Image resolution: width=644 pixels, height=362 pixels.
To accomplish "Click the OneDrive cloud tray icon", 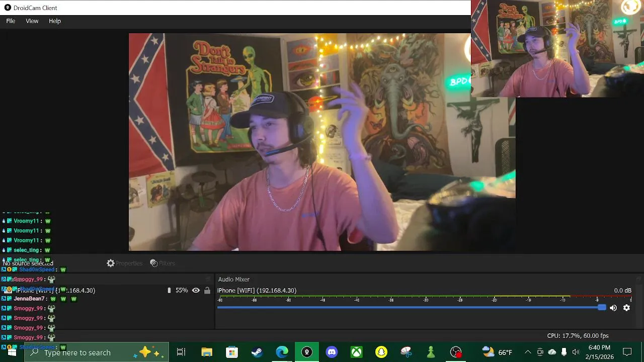I will pyautogui.click(x=552, y=352).
